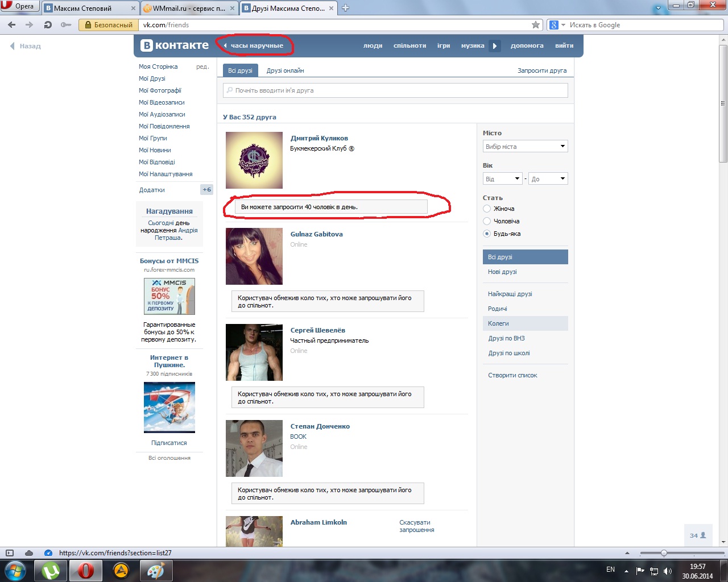Select Жіноча gender radio button
The width and height of the screenshot is (728, 582).
click(x=487, y=209)
